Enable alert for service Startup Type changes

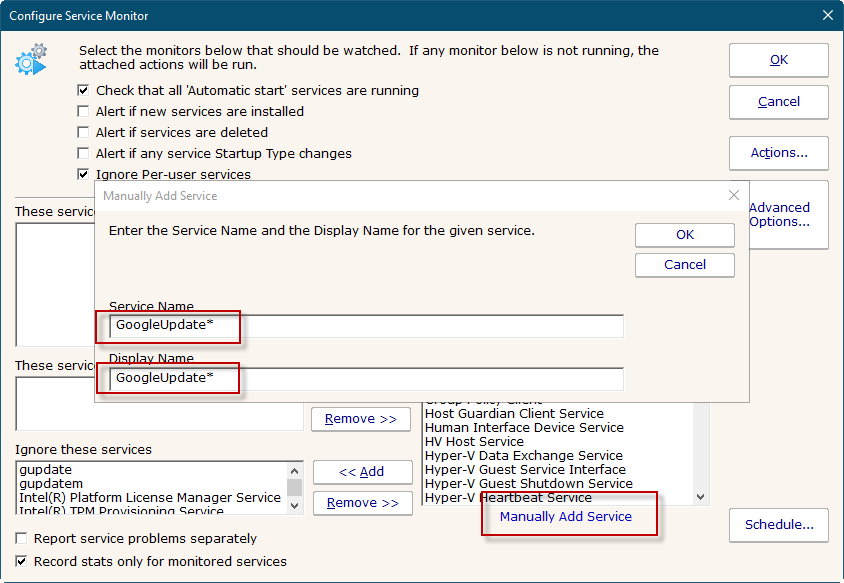tap(83, 154)
